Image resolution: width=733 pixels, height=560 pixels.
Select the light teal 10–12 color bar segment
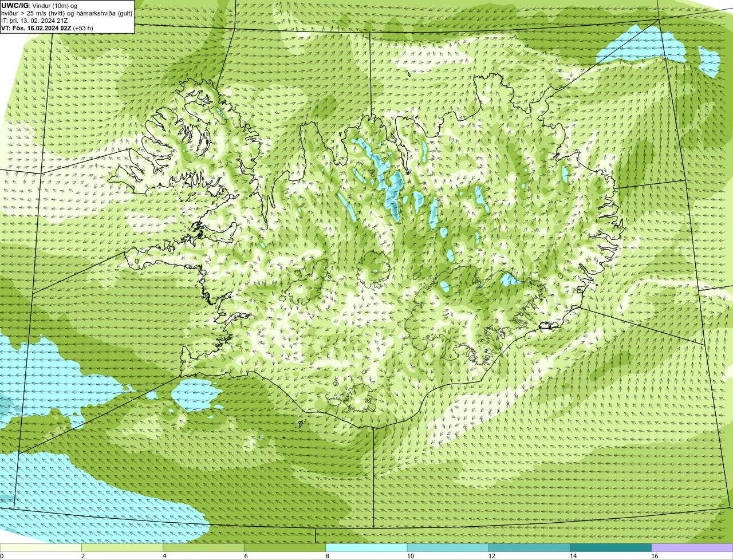pyautogui.click(x=448, y=548)
